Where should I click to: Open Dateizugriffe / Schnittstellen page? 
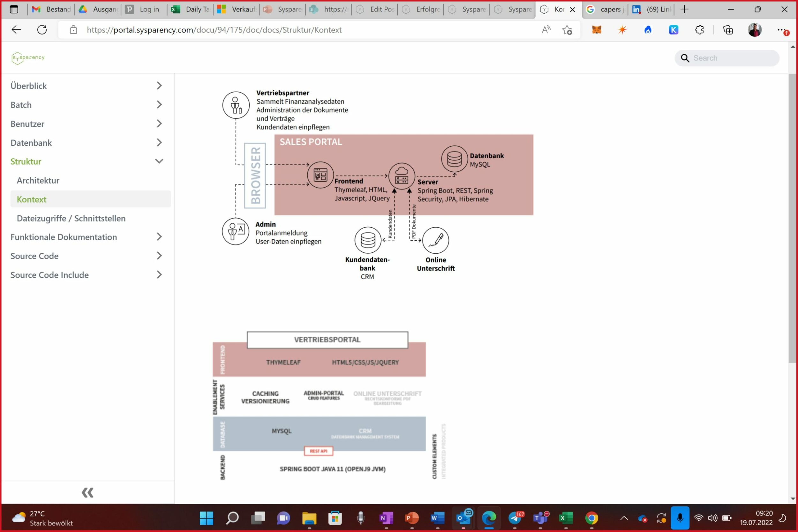(71, 219)
